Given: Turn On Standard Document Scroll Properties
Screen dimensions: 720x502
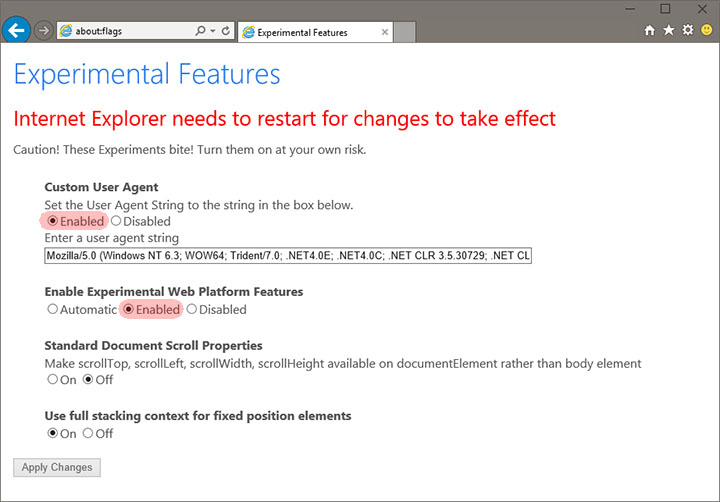Looking at the screenshot, I should 53,380.
